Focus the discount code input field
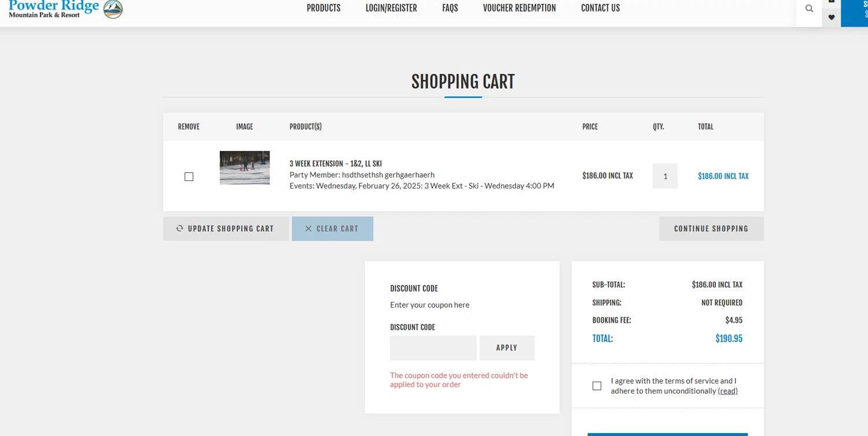 (433, 348)
